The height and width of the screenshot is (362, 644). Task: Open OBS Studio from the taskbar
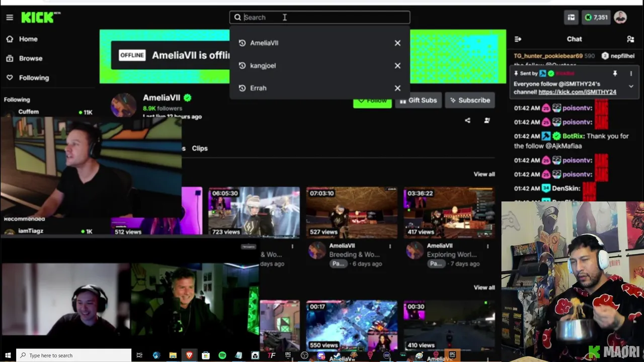coord(304,355)
